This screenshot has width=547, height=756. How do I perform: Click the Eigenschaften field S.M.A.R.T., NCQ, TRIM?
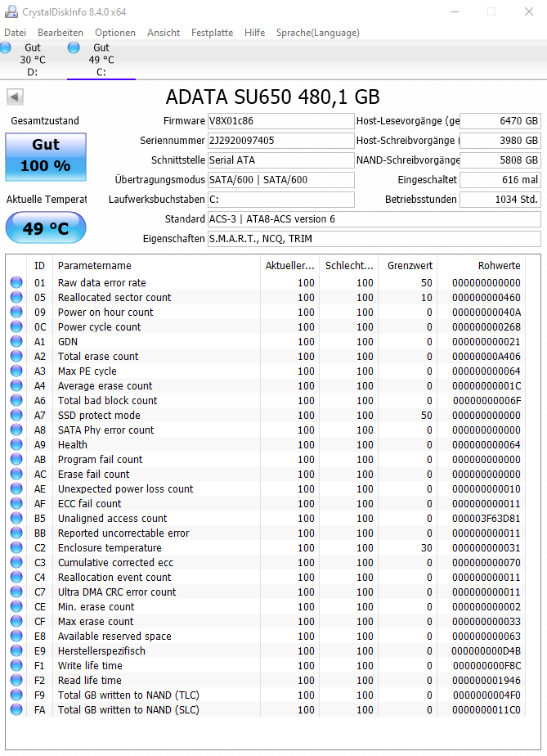[x=374, y=239]
